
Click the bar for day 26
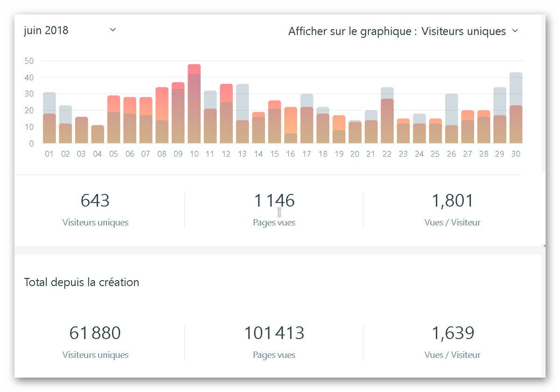[x=451, y=118]
